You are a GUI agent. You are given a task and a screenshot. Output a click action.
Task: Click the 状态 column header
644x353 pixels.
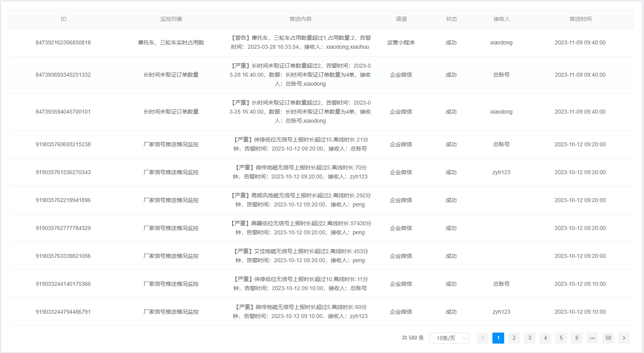pyautogui.click(x=451, y=19)
